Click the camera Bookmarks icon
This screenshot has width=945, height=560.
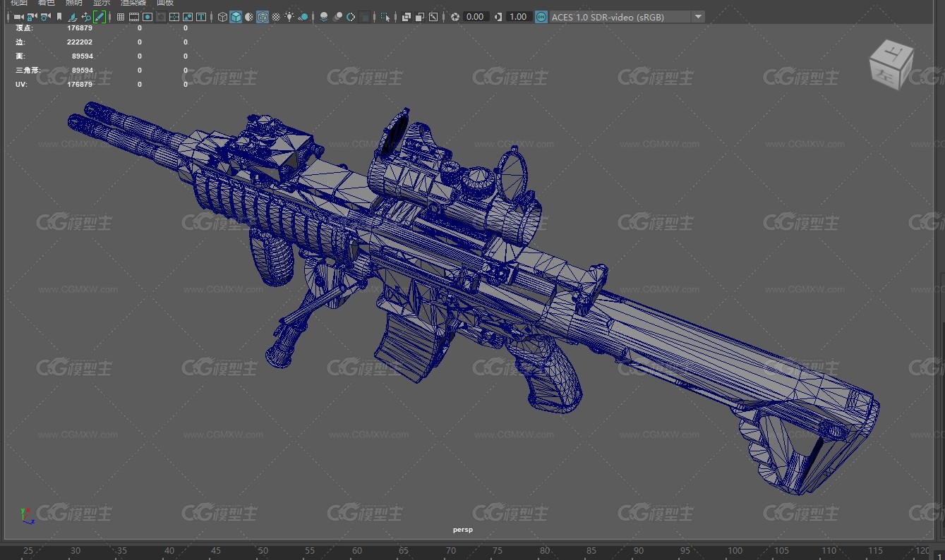click(59, 17)
